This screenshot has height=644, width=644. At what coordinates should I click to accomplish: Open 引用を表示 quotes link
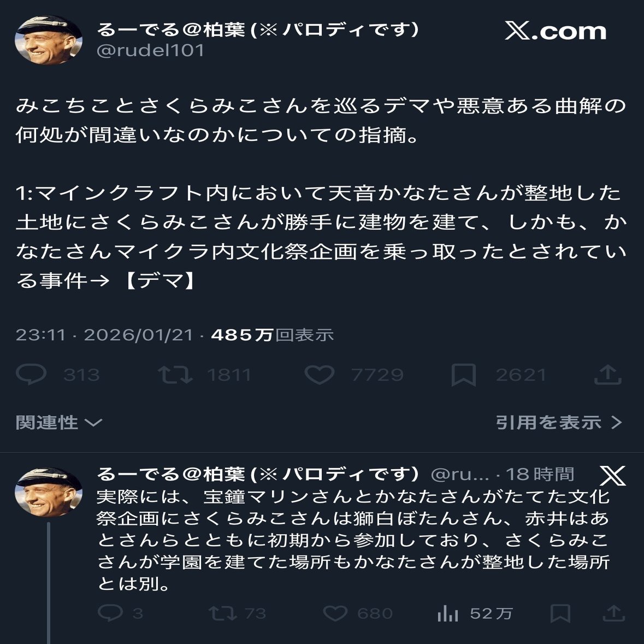point(558,422)
